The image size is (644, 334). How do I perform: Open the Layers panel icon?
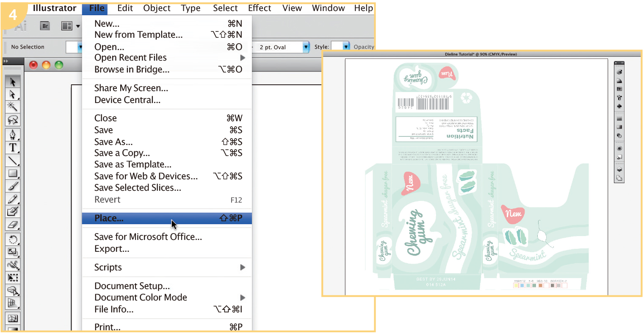[x=619, y=170]
